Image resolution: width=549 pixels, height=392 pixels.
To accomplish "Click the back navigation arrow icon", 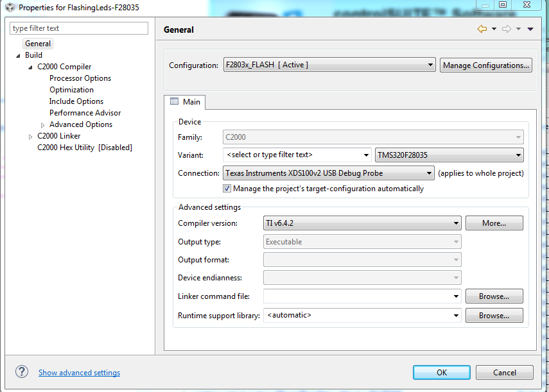I will pyautogui.click(x=482, y=29).
